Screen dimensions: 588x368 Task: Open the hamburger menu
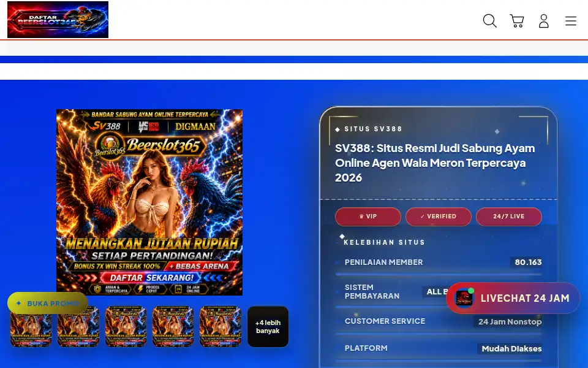coord(571,21)
